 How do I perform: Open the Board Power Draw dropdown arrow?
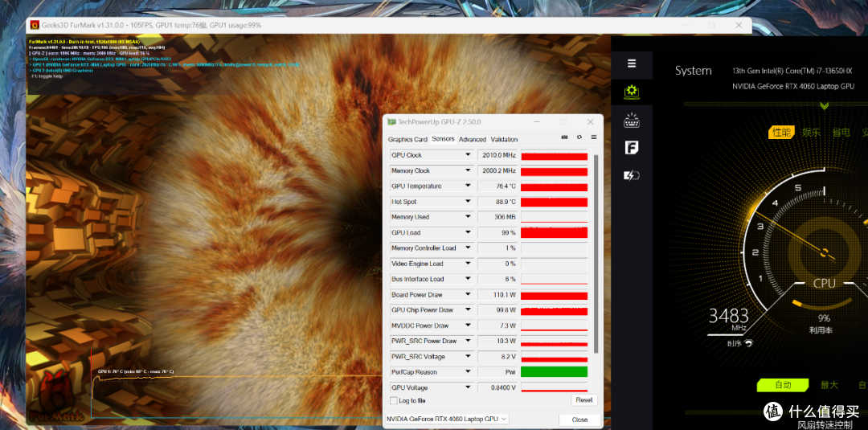coord(468,295)
